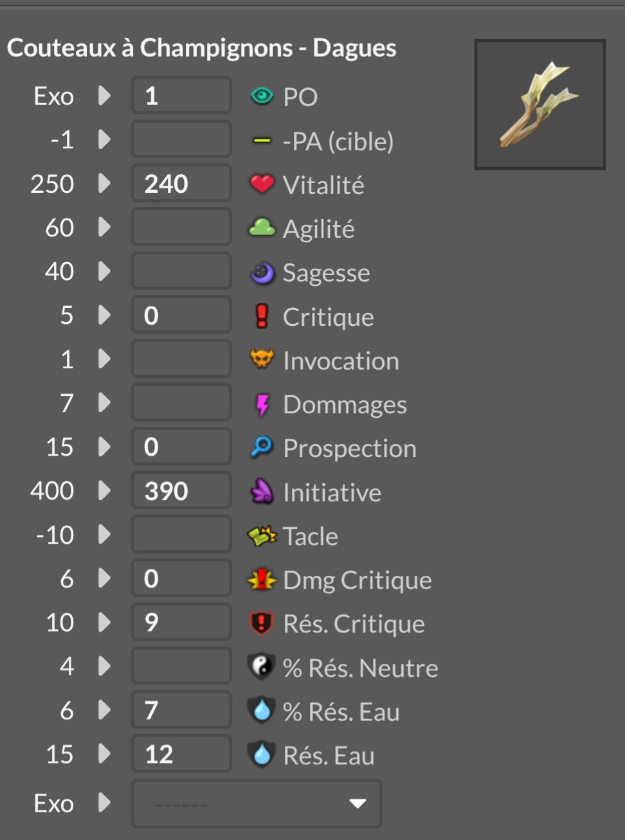The image size is (625, 840).
Task: Click the yin-yang % Rés. Neutre icon
Action: click(x=262, y=666)
